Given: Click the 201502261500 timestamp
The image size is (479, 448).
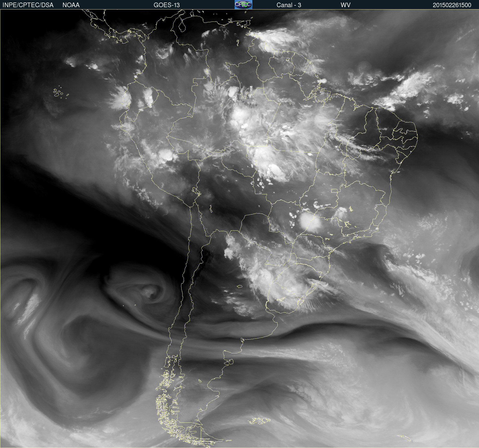Looking at the screenshot, I should [452, 5].
